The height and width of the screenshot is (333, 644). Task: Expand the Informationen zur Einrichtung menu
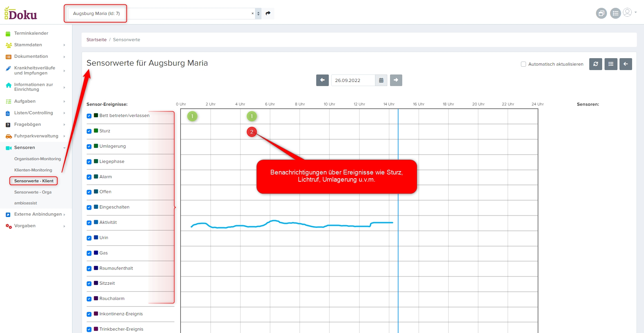click(64, 87)
